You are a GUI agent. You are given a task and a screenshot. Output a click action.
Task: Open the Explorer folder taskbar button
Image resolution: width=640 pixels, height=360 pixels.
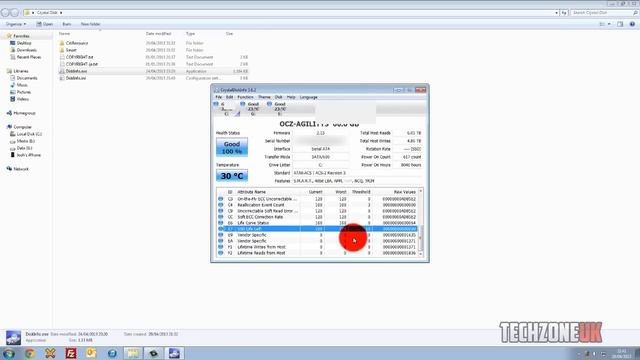pyautogui.click(x=133, y=353)
